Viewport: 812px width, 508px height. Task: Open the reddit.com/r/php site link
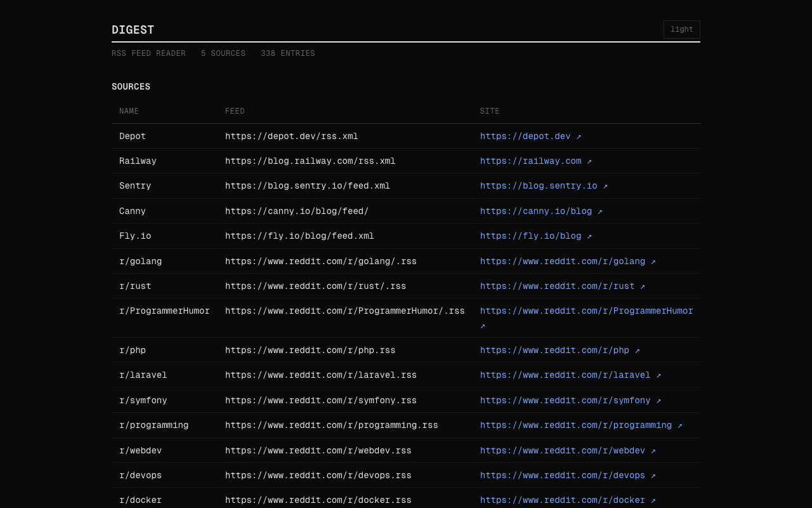554,351
